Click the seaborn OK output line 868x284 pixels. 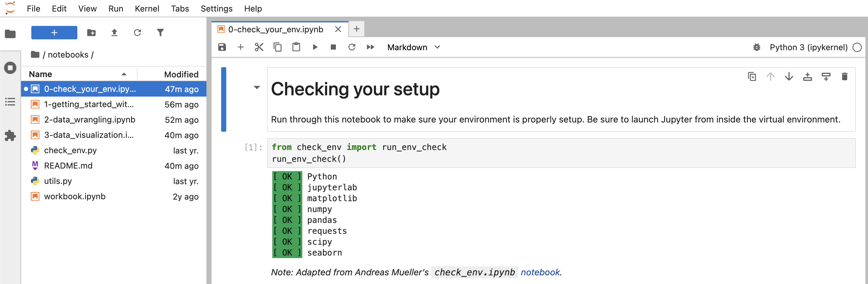coord(307,253)
